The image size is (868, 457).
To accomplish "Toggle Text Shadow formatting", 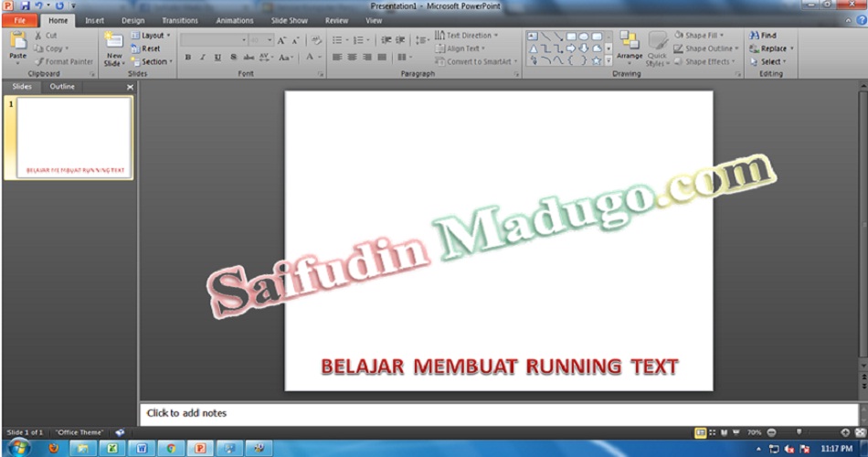I will coord(233,57).
